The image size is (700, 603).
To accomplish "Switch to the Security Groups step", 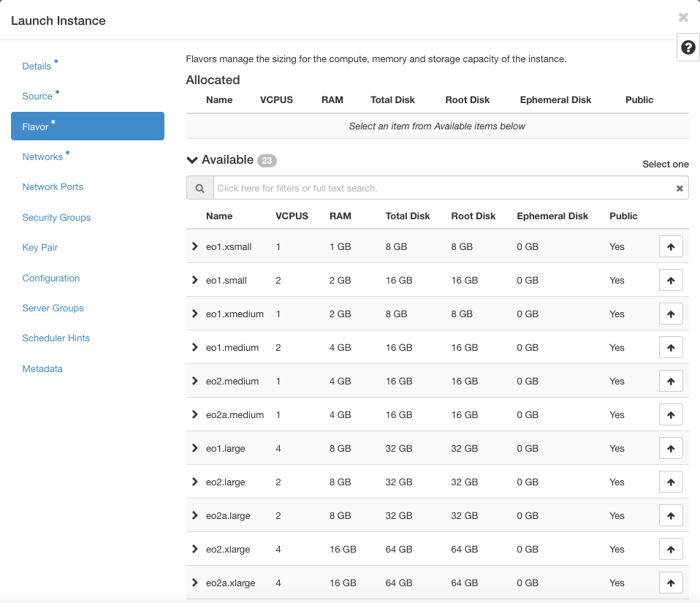I will tap(56, 218).
